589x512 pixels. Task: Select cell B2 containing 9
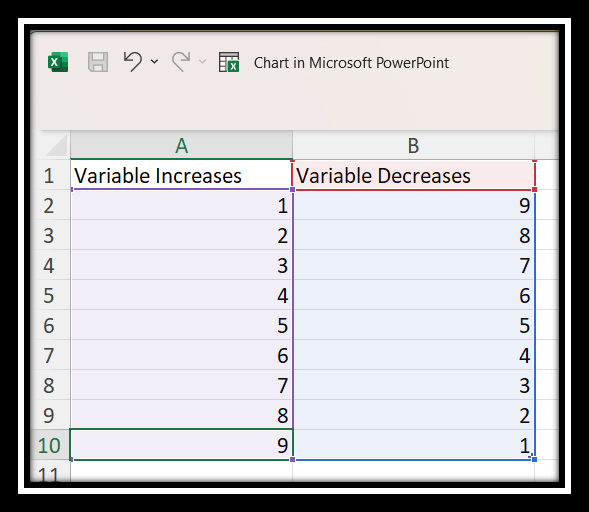click(413, 205)
